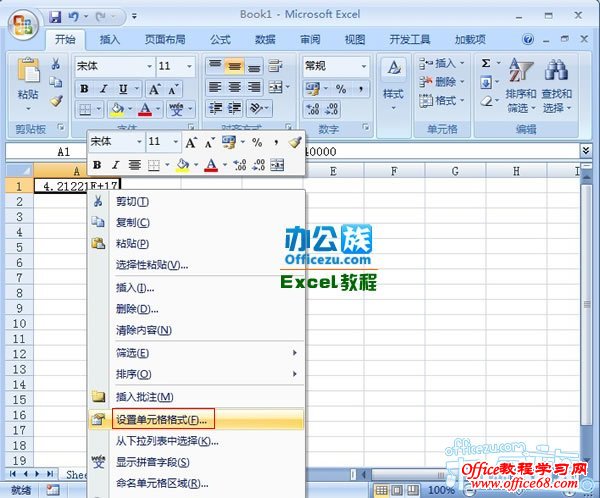The width and height of the screenshot is (600, 498).
Task: Expand the formula bar chevron
Action: click(586, 150)
